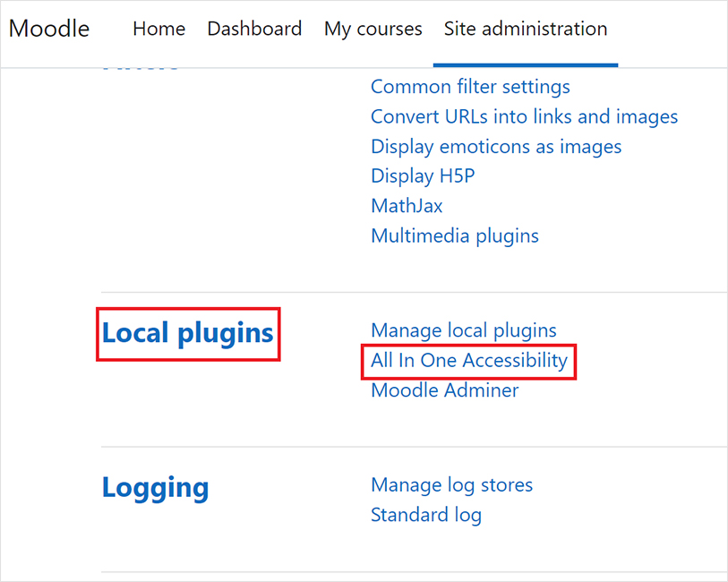Click the Logging section heading
The width and height of the screenshot is (728, 582).
pos(156,488)
